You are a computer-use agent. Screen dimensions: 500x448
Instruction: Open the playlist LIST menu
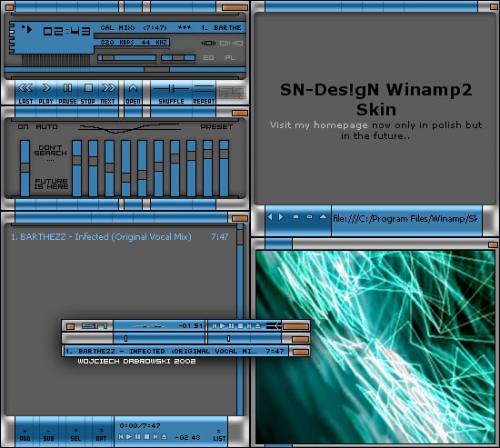pyautogui.click(x=219, y=435)
